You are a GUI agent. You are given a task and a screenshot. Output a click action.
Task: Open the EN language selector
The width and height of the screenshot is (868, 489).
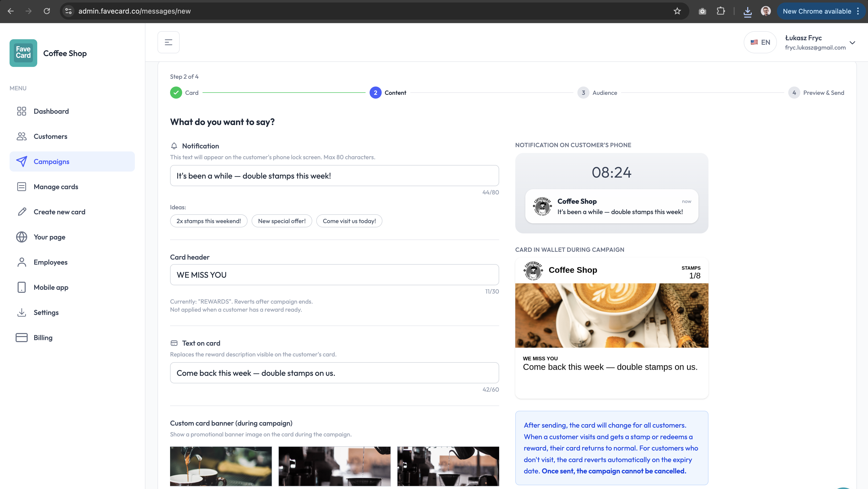[760, 42]
